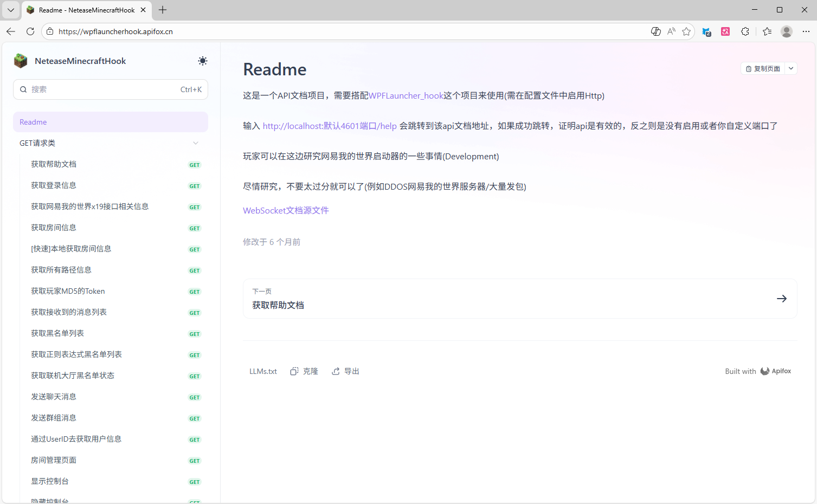Close the Readme browser tab
This screenshot has height=504, width=817.
[143, 10]
